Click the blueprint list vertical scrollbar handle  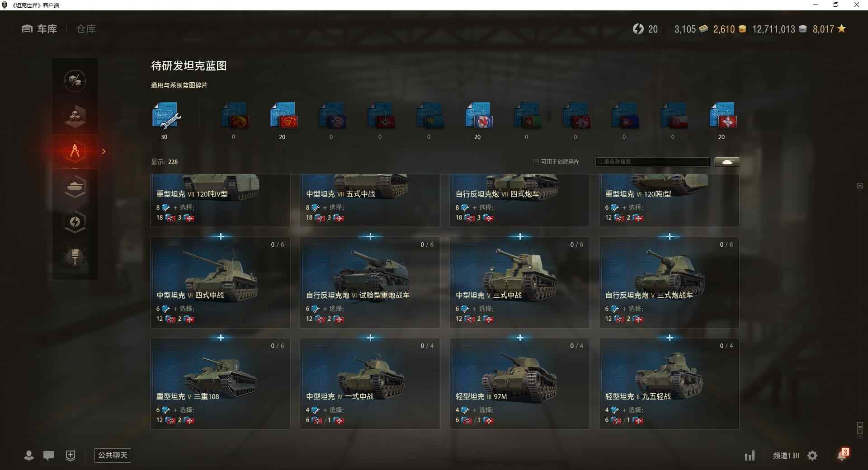pyautogui.click(x=860, y=428)
